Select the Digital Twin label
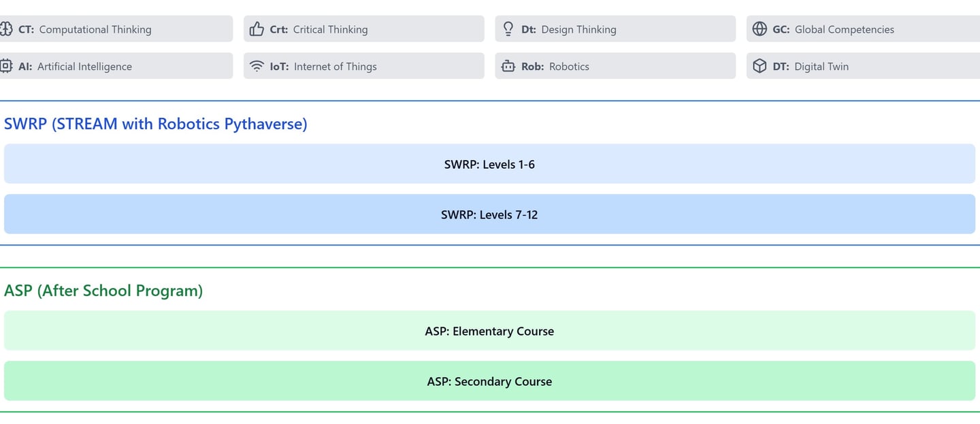The image size is (980, 424). (x=821, y=66)
